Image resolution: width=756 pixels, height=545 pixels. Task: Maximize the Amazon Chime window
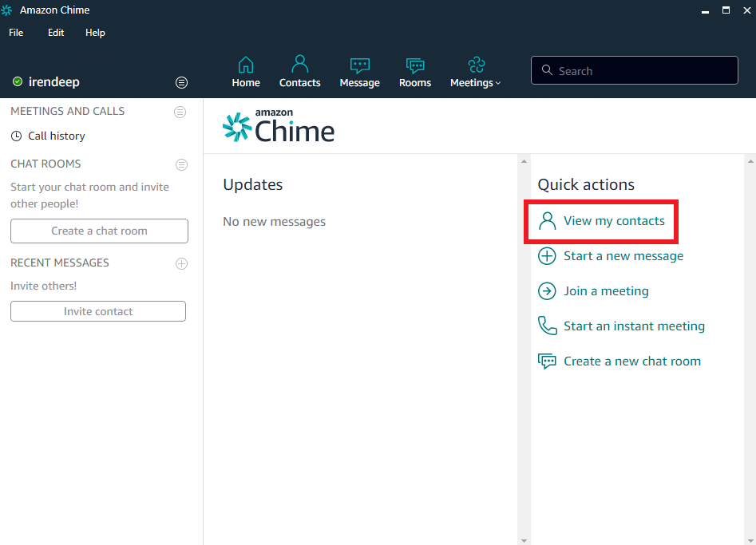pos(726,10)
